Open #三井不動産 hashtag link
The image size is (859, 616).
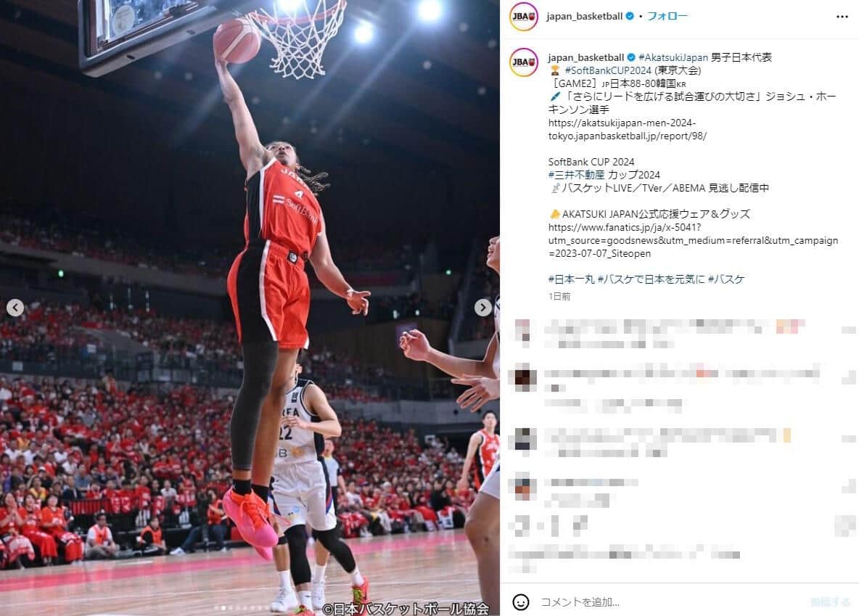pyautogui.click(x=576, y=175)
